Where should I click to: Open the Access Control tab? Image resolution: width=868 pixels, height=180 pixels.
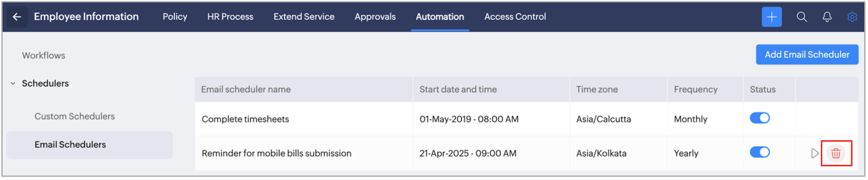point(515,17)
